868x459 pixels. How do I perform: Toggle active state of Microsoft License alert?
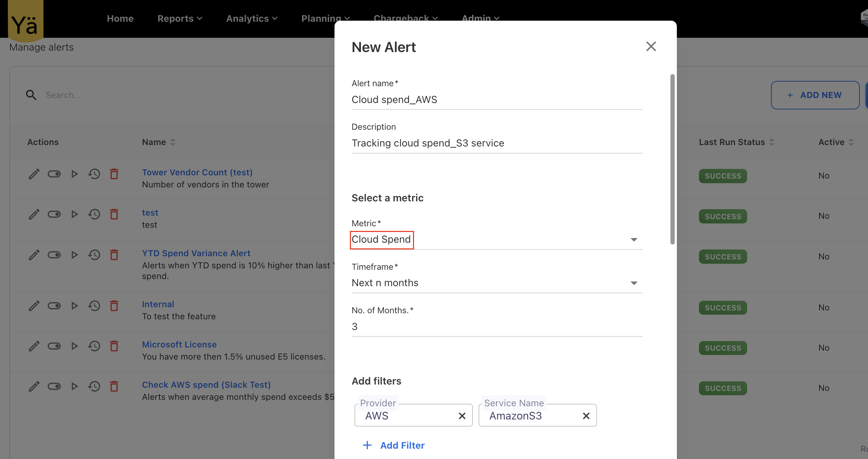(x=54, y=346)
